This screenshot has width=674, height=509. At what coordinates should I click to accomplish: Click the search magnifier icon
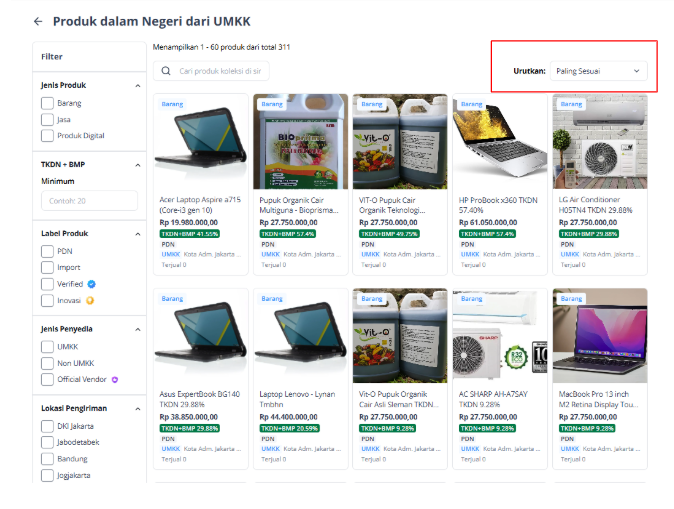166,71
